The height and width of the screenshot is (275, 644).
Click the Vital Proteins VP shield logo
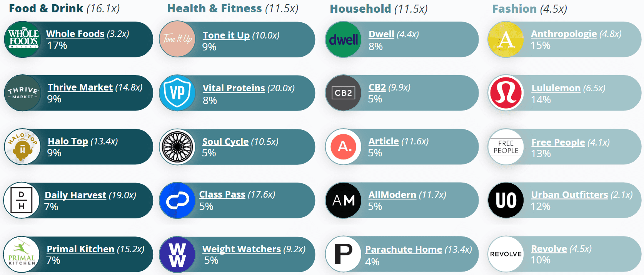177,93
